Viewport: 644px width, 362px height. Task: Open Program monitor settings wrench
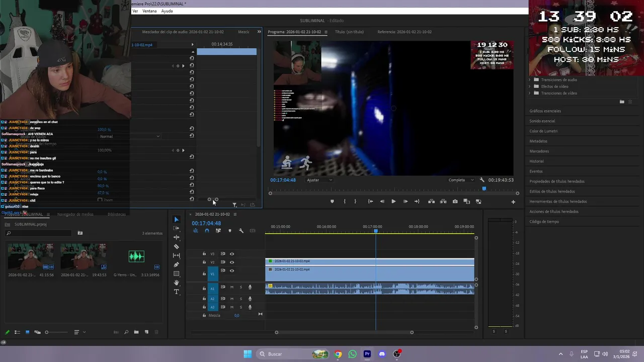[482, 180]
